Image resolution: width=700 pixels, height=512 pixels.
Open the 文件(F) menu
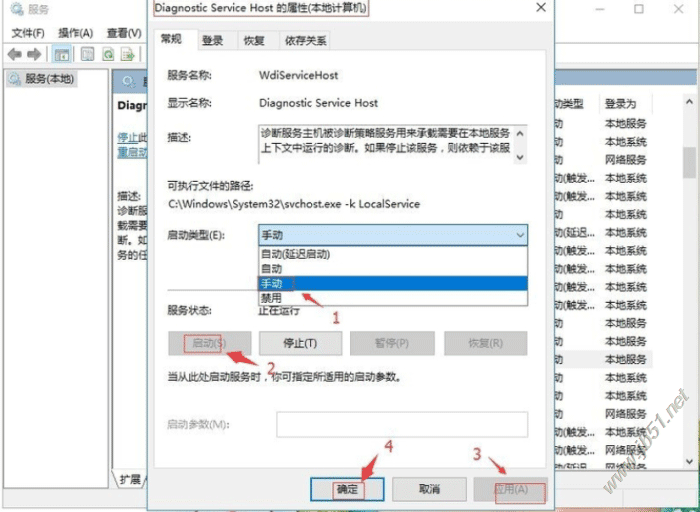(28, 33)
